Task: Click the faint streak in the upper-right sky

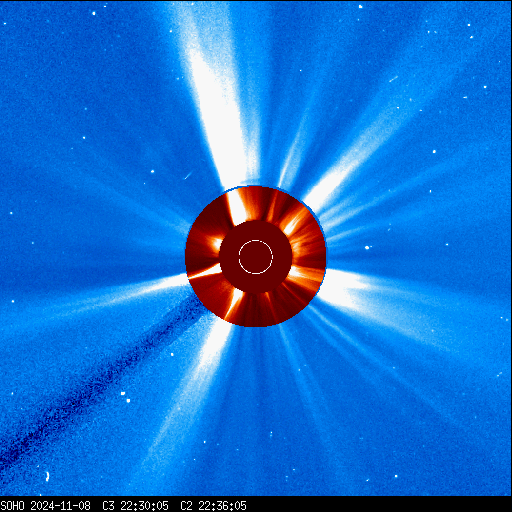Action: [393, 79]
